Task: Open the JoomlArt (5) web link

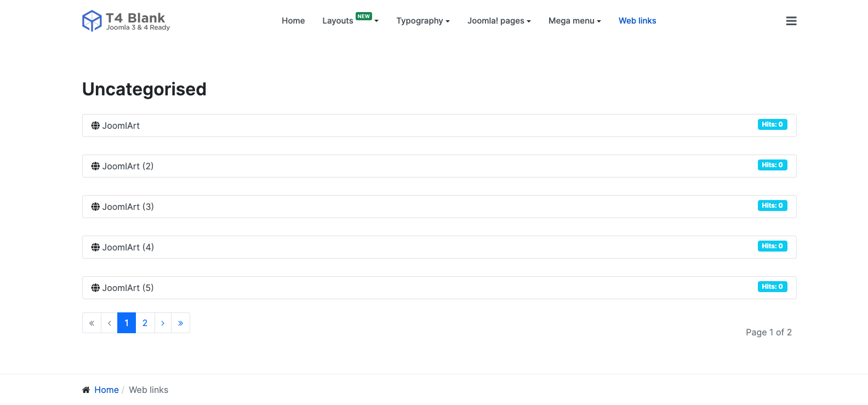Action: point(128,288)
